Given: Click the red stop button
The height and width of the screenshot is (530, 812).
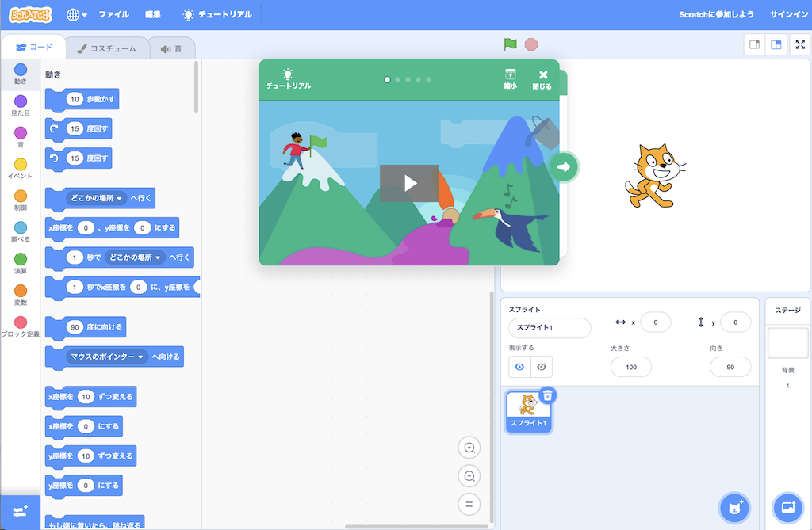Looking at the screenshot, I should tap(531, 44).
